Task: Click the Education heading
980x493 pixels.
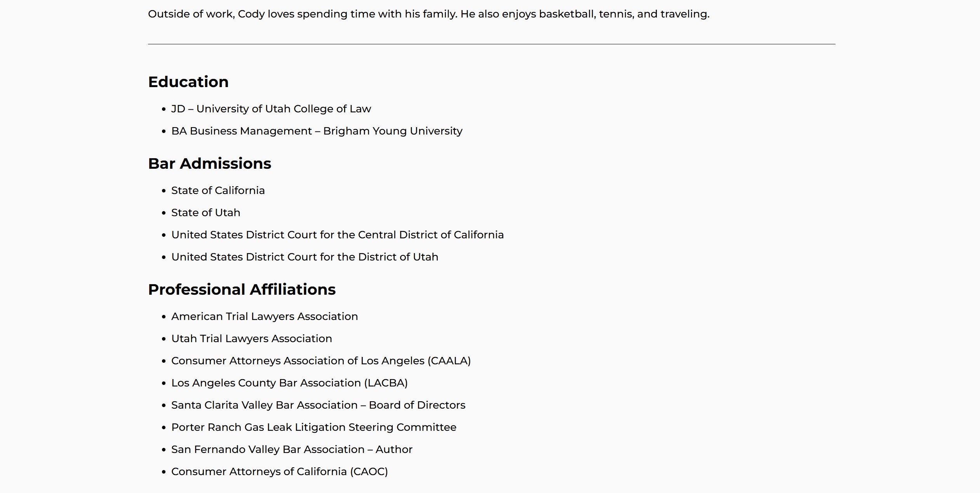Action: point(188,82)
